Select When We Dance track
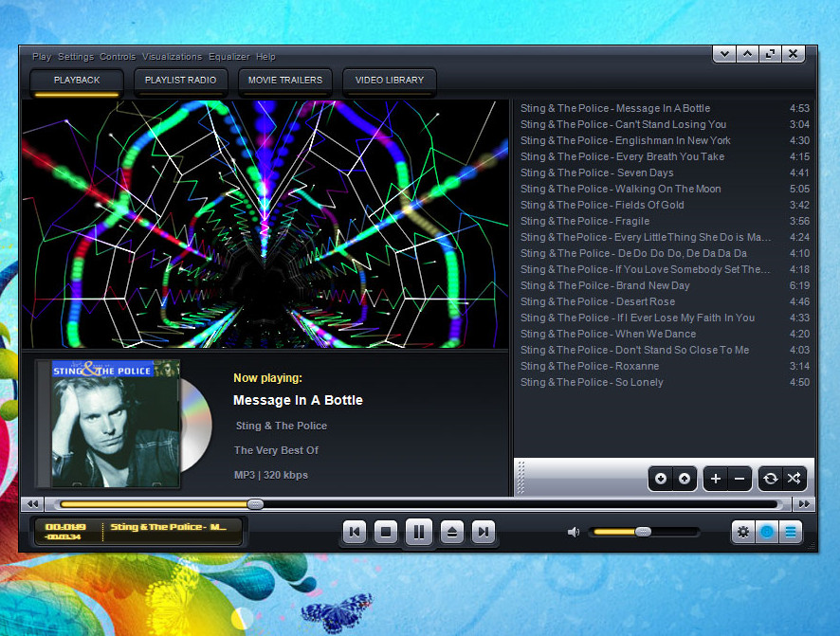Image resolution: width=840 pixels, height=636 pixels. tap(665, 334)
